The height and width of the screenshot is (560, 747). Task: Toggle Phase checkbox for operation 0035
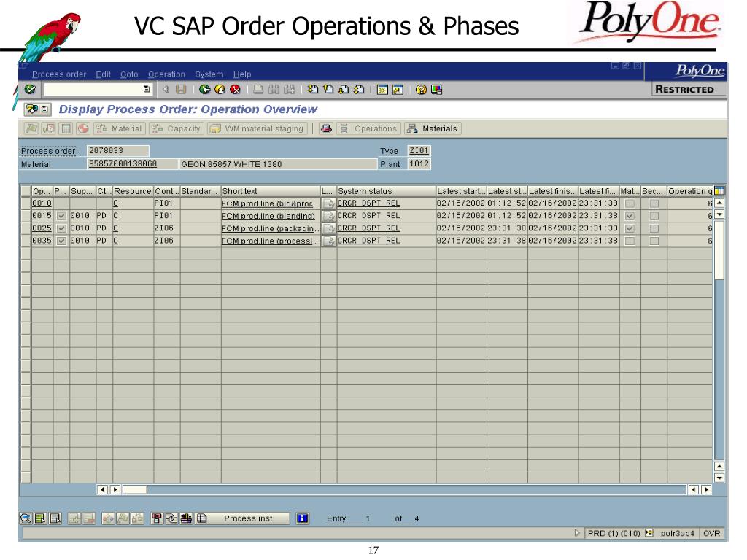(x=61, y=241)
